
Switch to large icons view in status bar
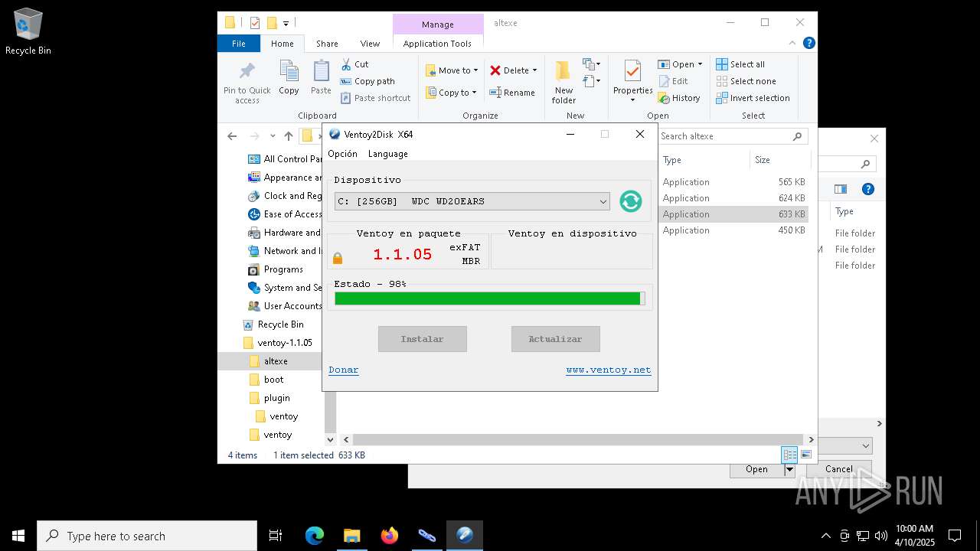[x=805, y=455]
